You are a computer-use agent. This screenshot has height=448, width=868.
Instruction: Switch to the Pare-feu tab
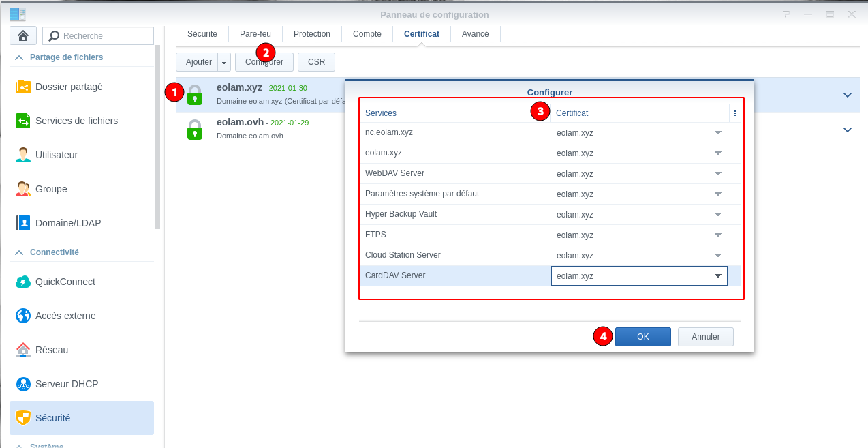point(255,34)
